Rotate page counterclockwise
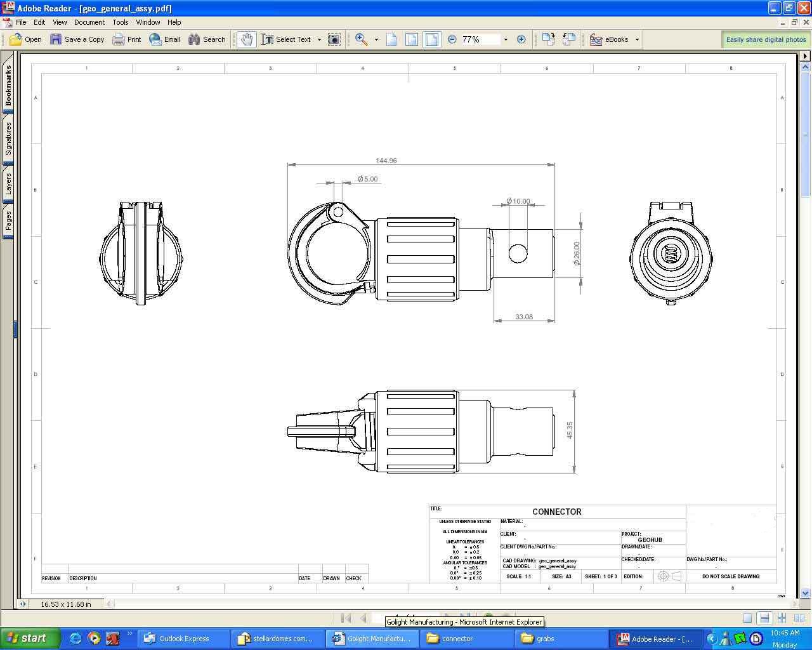Viewport: 812px width, 650px height. click(569, 39)
